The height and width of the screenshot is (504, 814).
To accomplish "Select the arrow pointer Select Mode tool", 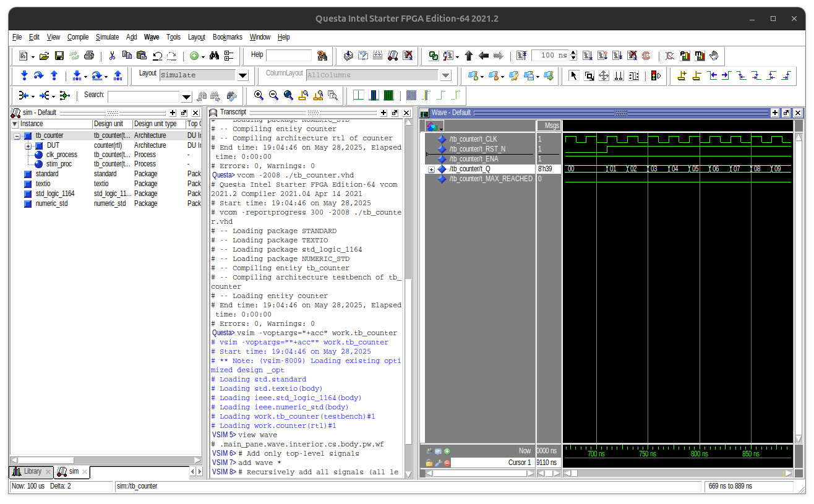I will click(x=573, y=75).
